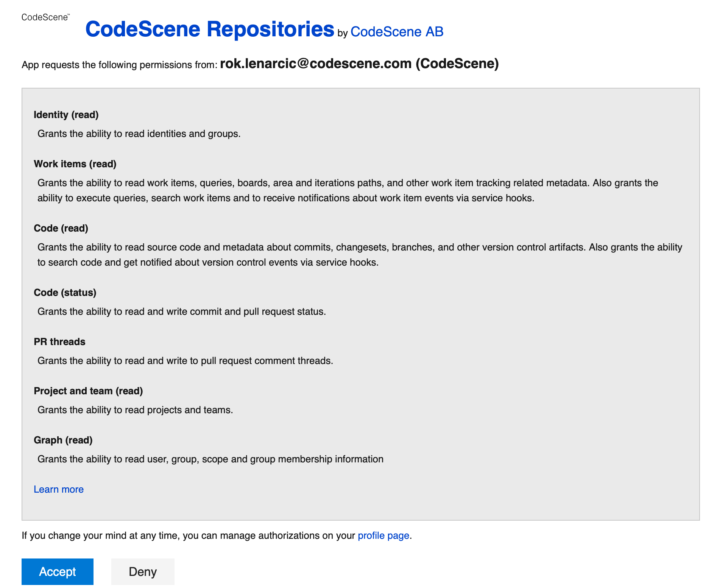Image resolution: width=714 pixels, height=588 pixels.
Task: Click the PR threads permission heading
Action: click(59, 342)
